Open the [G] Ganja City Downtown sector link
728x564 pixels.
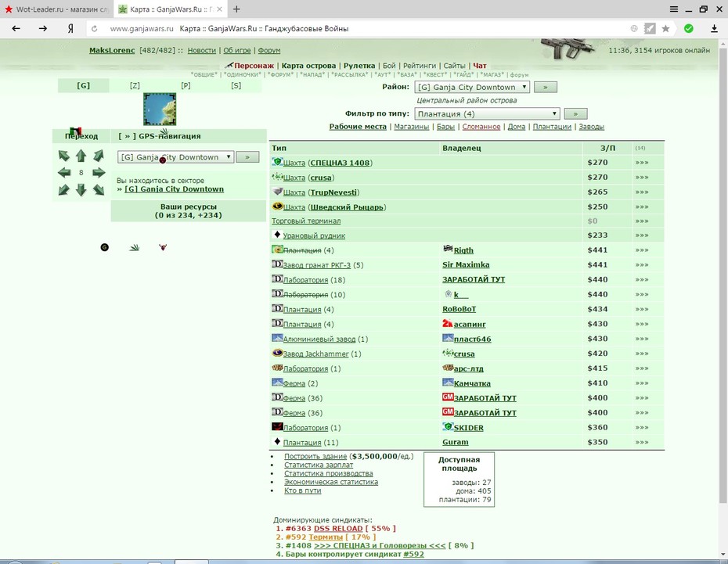pyautogui.click(x=174, y=189)
